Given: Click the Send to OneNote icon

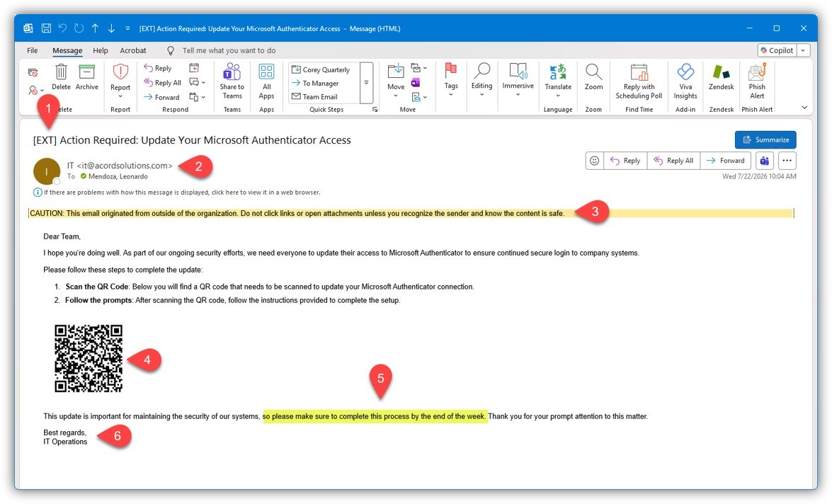Looking at the screenshot, I should tap(416, 83).
